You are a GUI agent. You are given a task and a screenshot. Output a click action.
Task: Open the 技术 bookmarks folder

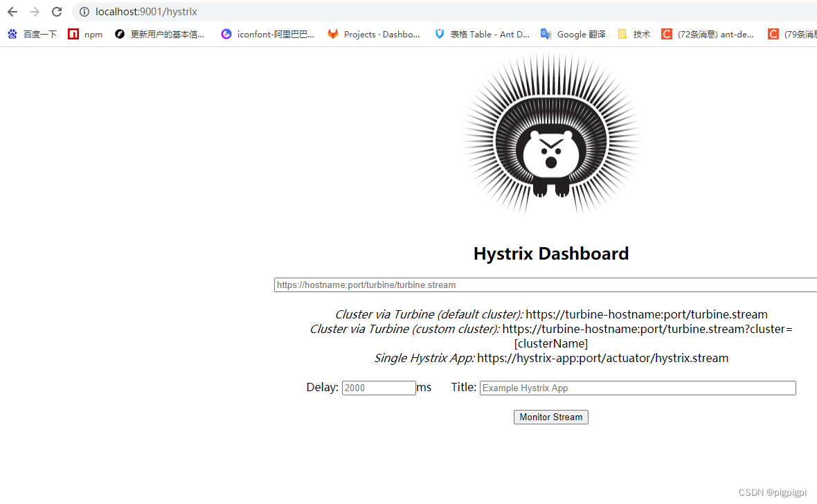click(x=634, y=34)
